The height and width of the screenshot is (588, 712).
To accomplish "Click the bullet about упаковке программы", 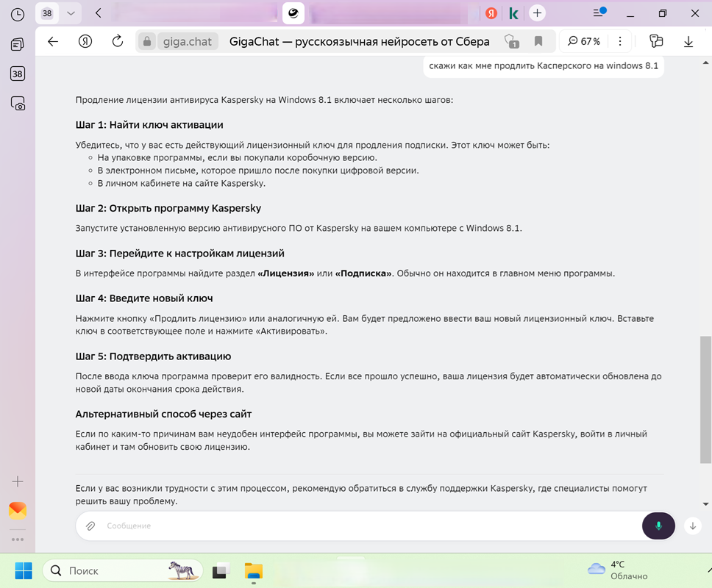I will [238, 157].
